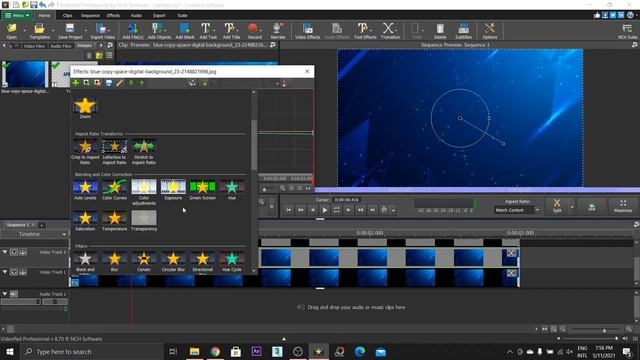
Task: Click the Narrate microphone icon
Action: 278,31
